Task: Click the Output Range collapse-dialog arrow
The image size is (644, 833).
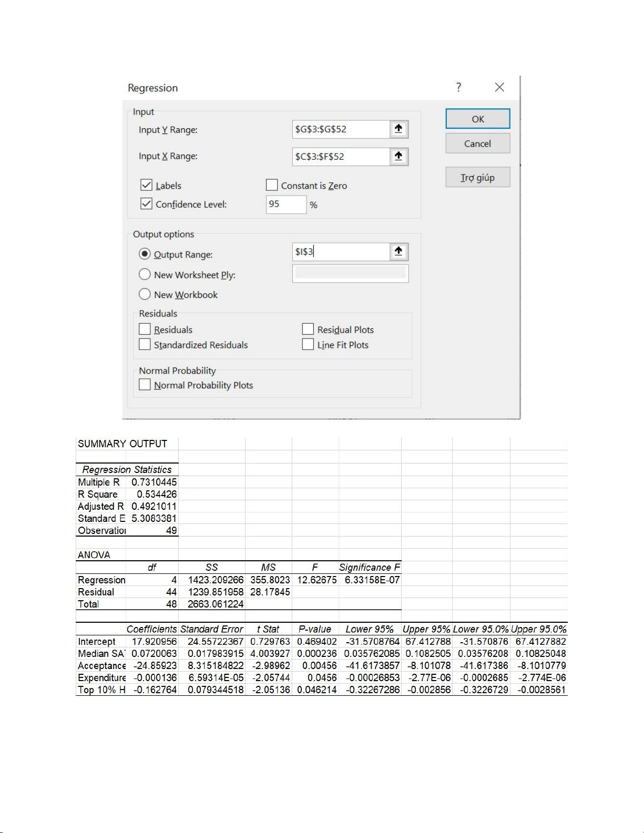Action: click(398, 252)
